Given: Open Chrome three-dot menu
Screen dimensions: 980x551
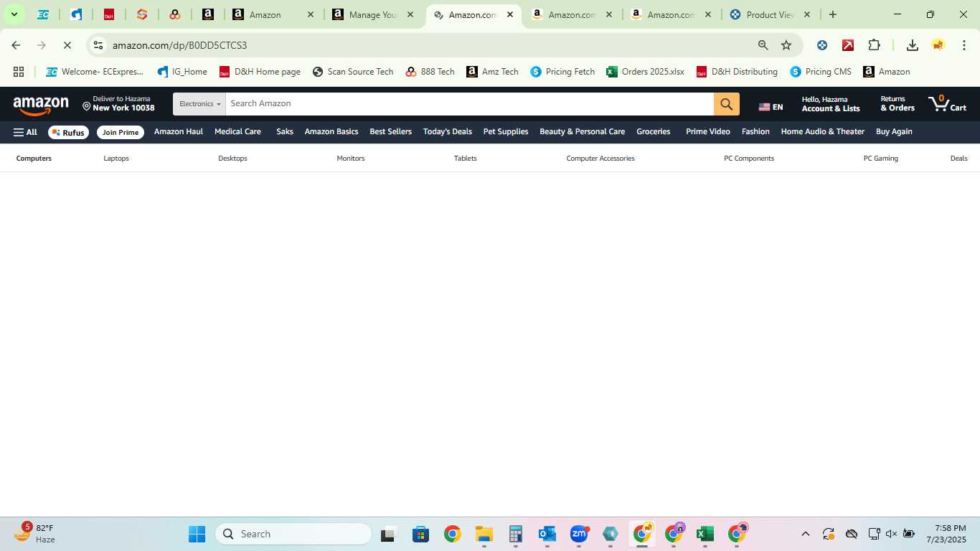Looking at the screenshot, I should coord(963,45).
